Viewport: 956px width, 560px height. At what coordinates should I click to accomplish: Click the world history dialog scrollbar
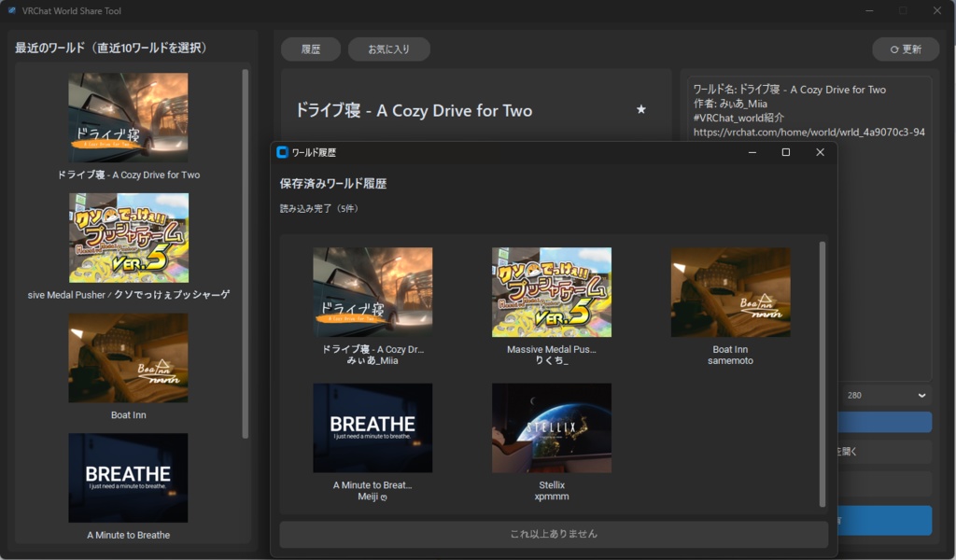822,373
